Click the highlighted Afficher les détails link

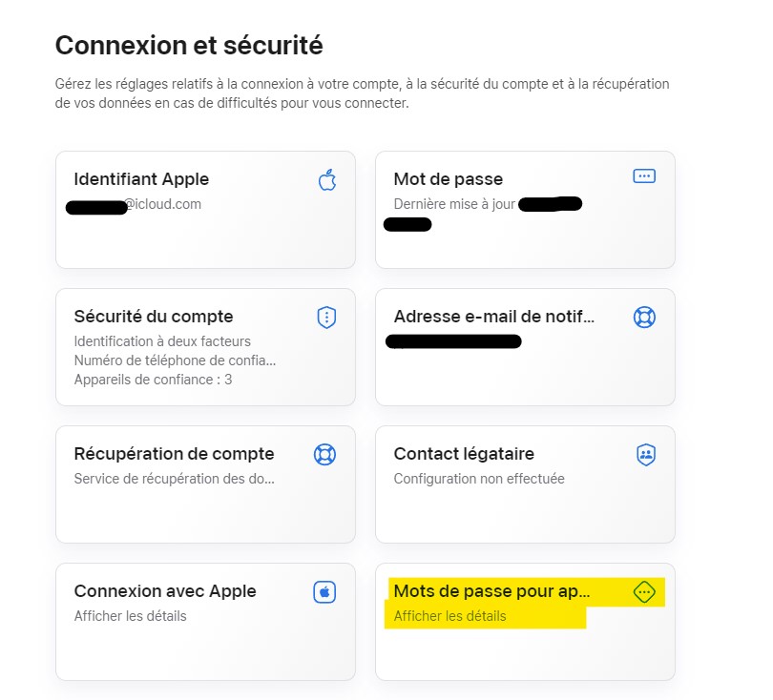coord(449,616)
